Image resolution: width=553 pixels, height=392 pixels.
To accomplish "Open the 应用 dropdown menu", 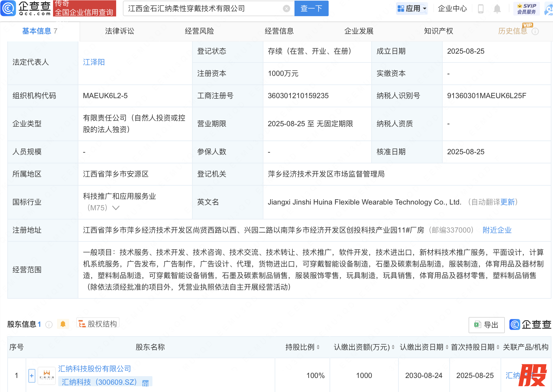I will tap(412, 9).
